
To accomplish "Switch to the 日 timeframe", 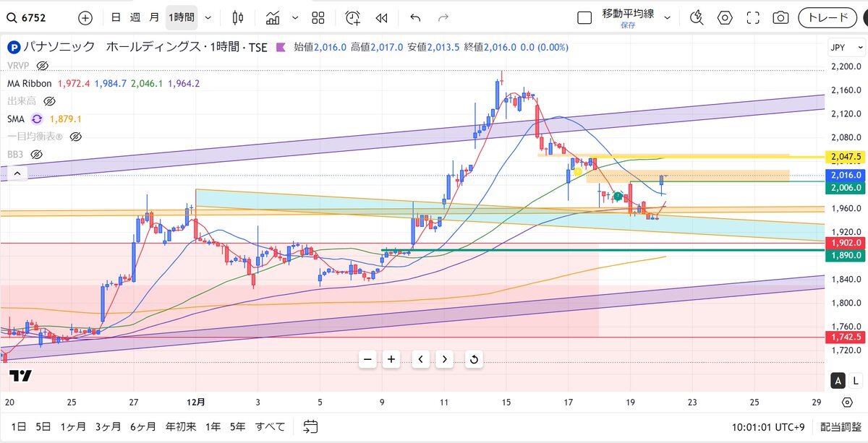I will tap(116, 17).
